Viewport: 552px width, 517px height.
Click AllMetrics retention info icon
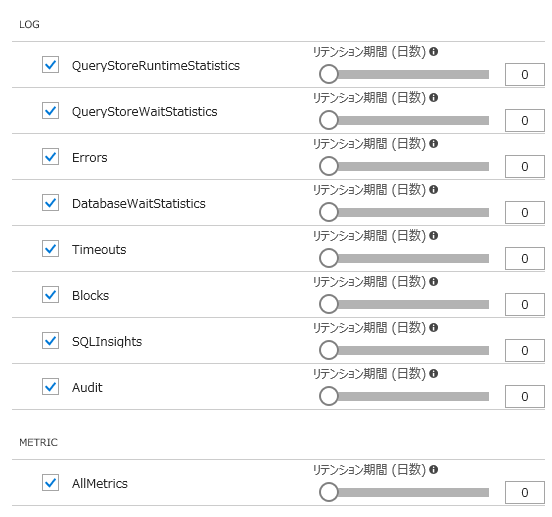click(434, 470)
